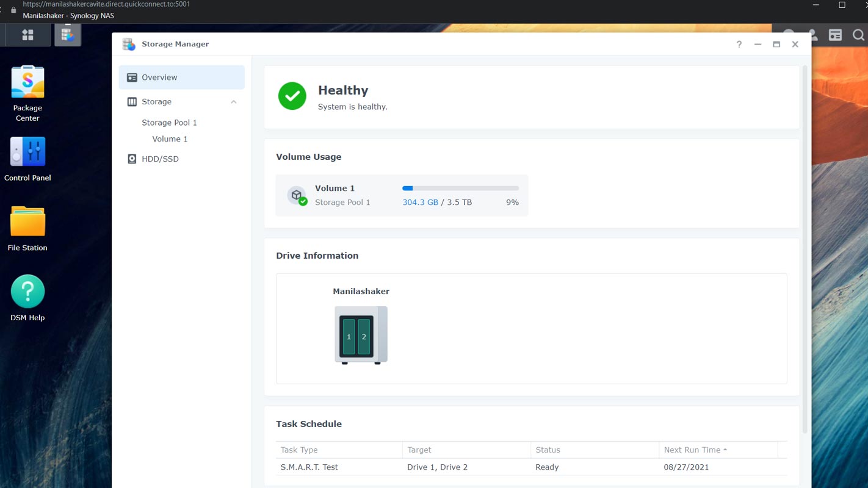The image size is (868, 488).
Task: Click Task Type column header
Action: click(339, 450)
